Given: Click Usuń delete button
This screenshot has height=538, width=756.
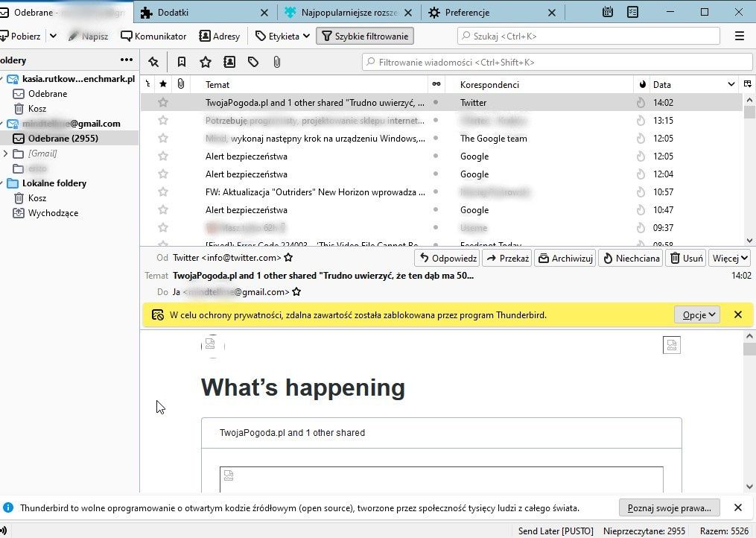Looking at the screenshot, I should pos(685,258).
